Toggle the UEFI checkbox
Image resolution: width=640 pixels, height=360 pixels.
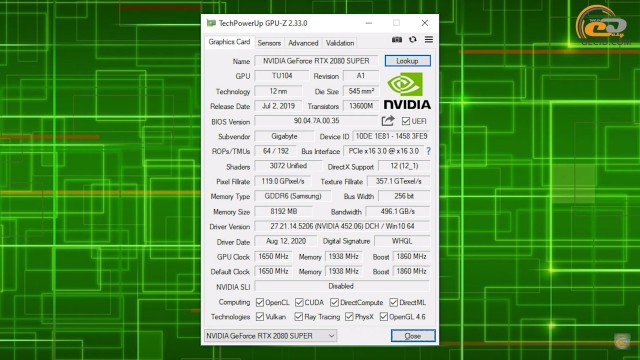[406, 121]
